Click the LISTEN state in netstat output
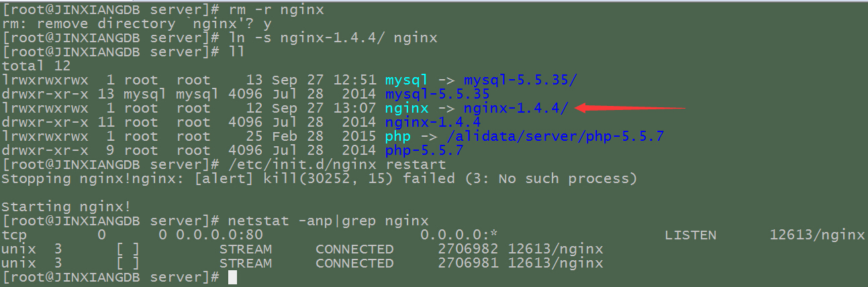This screenshot has height=287, width=868. (690, 235)
